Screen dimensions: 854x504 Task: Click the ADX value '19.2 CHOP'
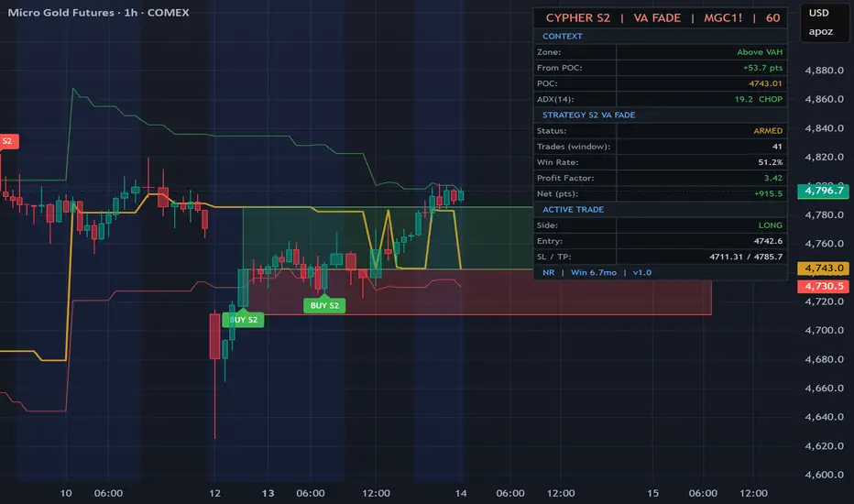(758, 99)
